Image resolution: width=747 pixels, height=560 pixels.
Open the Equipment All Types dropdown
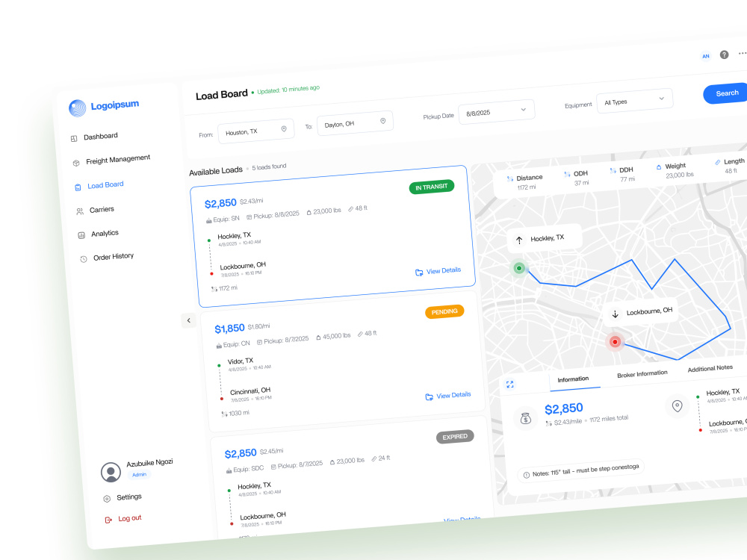[x=634, y=101]
